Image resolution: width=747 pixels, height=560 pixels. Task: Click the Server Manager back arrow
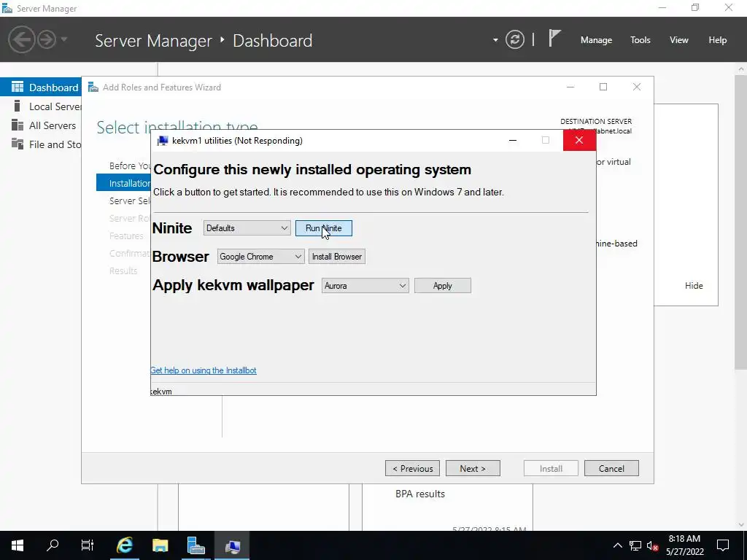click(21, 39)
